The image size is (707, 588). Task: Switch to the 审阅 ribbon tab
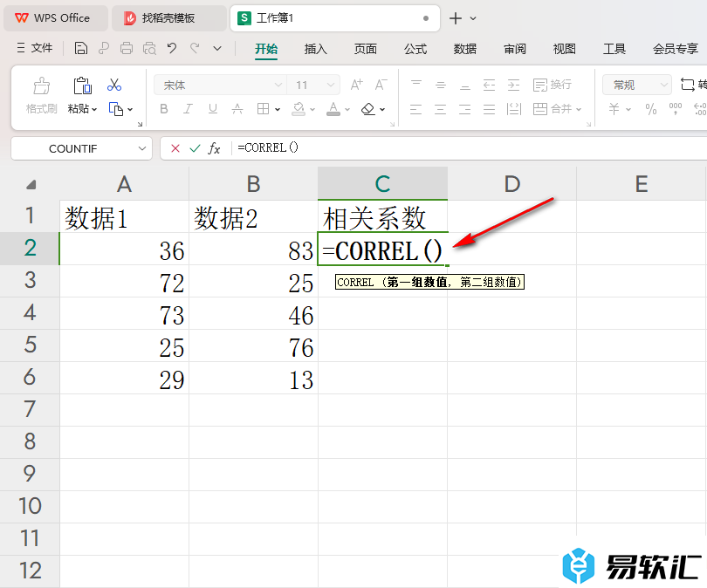[515, 49]
